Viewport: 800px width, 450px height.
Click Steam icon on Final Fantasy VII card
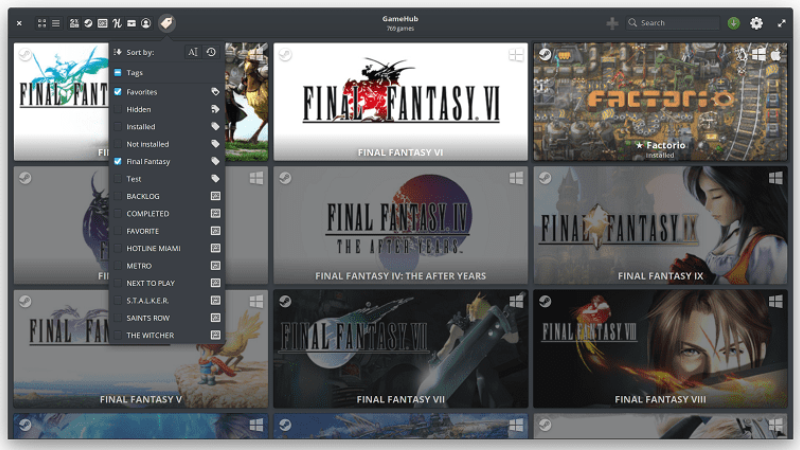tap(285, 302)
